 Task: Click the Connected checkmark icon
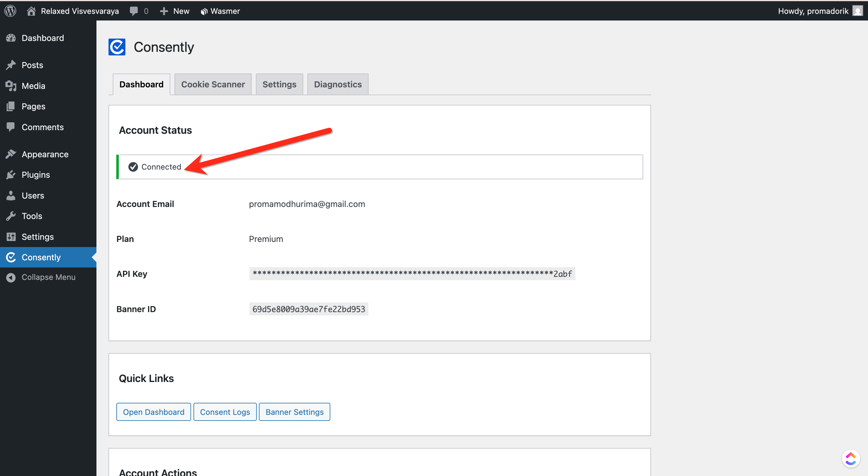(133, 167)
